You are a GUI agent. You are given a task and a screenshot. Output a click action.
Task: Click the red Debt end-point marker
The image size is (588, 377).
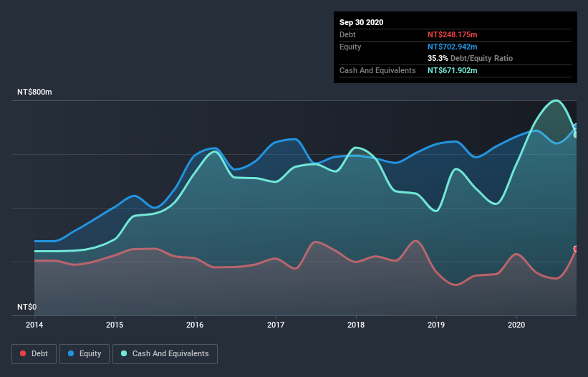coord(576,249)
